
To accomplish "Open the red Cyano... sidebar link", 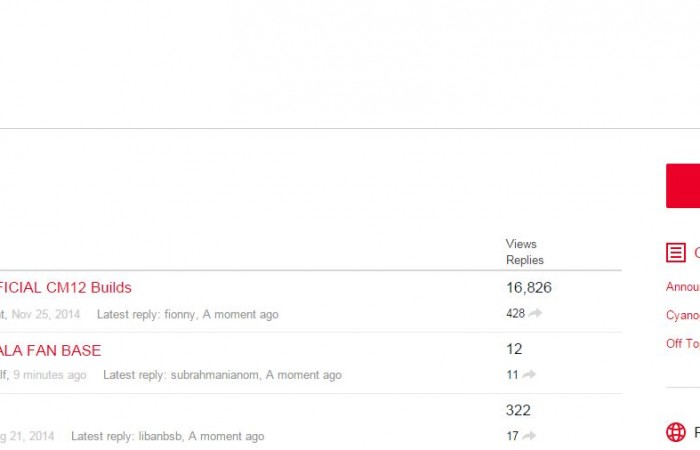I will (x=683, y=315).
